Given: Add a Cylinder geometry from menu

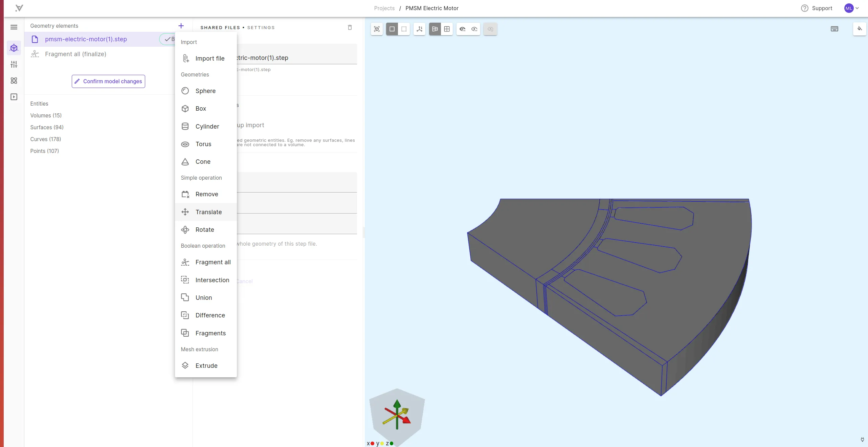Looking at the screenshot, I should [x=206, y=127].
